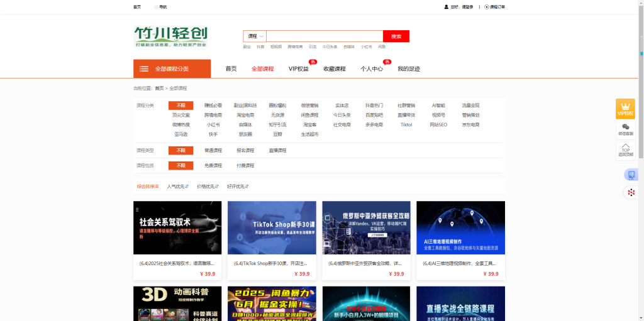Filter by 生活超市 category
Viewport: 644px width, 321px height.
point(309,134)
